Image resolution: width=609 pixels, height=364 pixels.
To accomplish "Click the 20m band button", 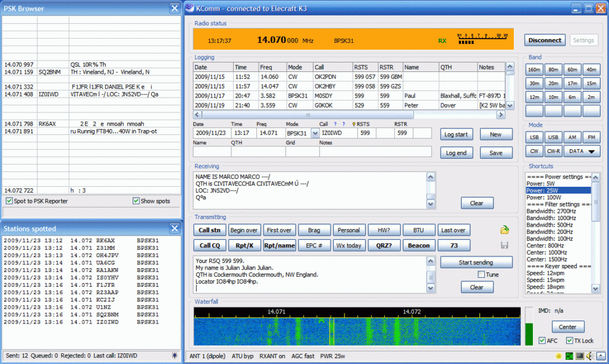I will click(553, 83).
